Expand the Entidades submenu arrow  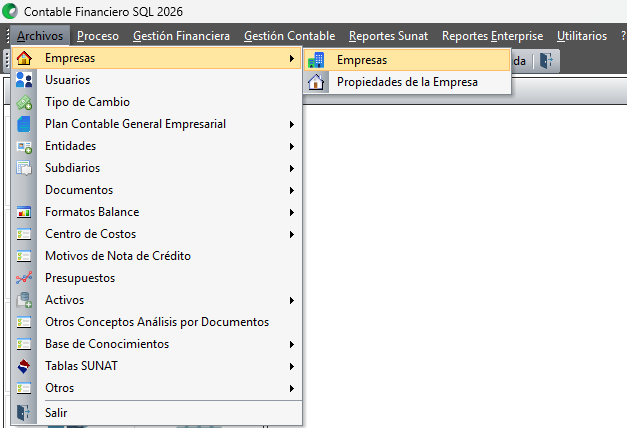(292, 146)
